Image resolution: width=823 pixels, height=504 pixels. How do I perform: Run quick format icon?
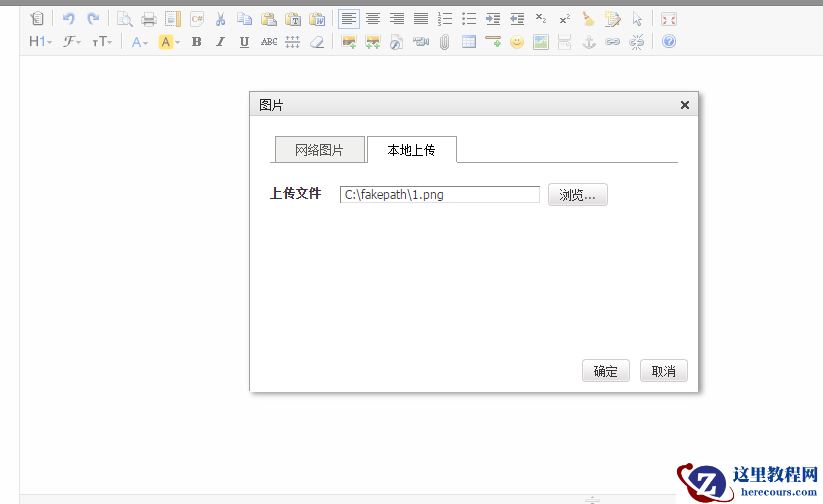coord(613,19)
